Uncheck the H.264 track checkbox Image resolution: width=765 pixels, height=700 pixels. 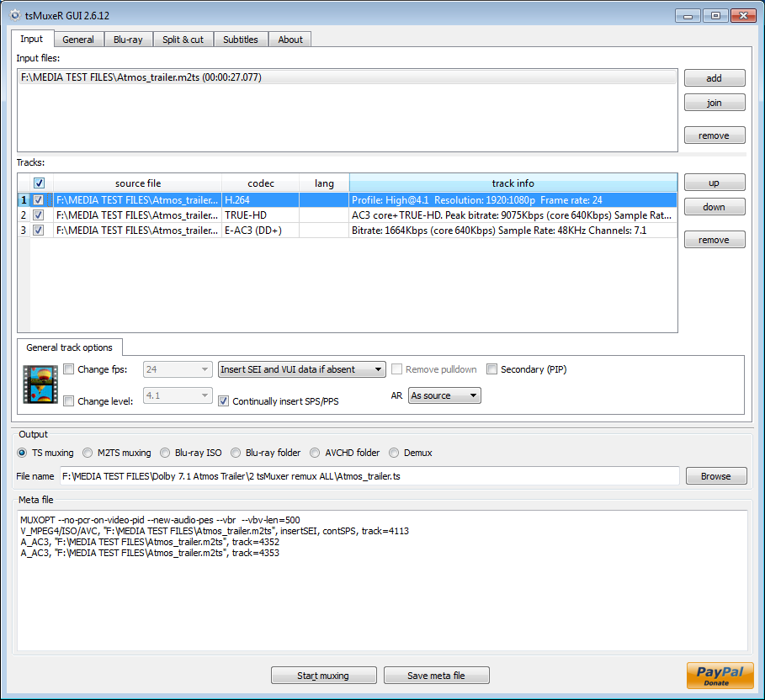(38, 200)
